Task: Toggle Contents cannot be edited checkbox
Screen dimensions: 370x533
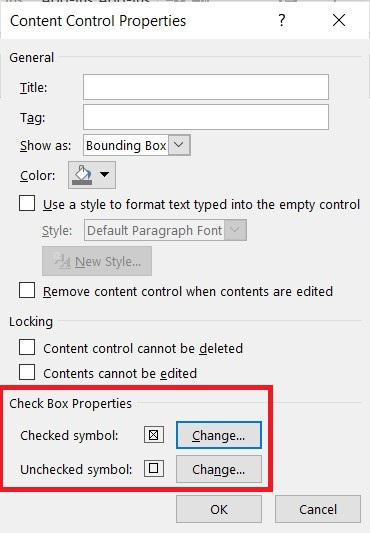Action: click(x=27, y=372)
